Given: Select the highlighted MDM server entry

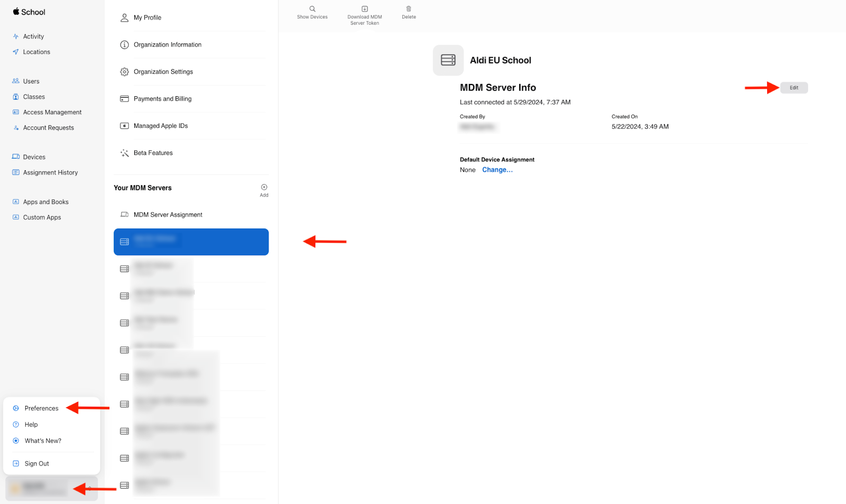Looking at the screenshot, I should click(x=191, y=242).
